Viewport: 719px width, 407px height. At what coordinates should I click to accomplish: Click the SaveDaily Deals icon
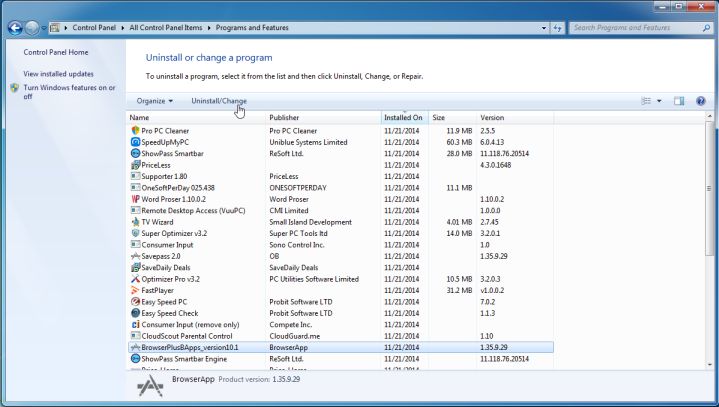pyautogui.click(x=135, y=268)
